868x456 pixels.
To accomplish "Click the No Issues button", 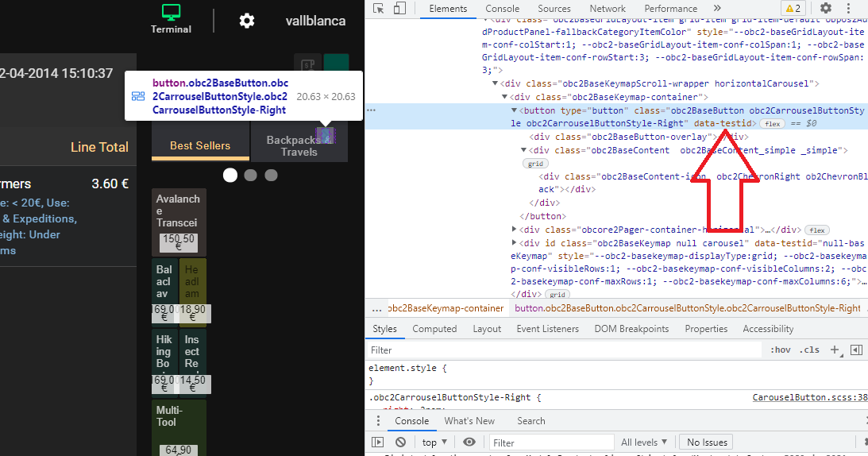I will tap(707, 442).
